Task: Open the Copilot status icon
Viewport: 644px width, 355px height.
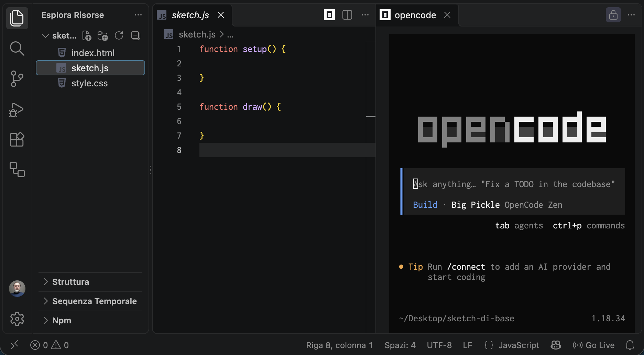Action: click(556, 345)
